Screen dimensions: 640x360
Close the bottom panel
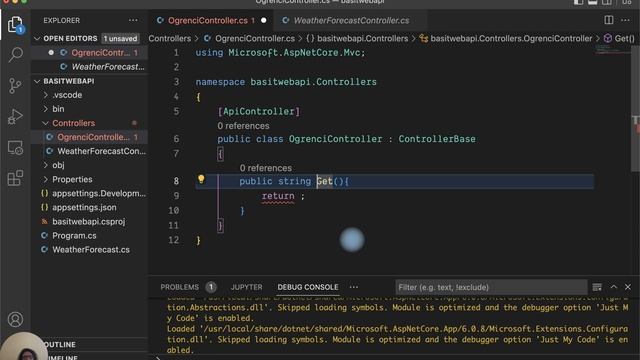[628, 287]
